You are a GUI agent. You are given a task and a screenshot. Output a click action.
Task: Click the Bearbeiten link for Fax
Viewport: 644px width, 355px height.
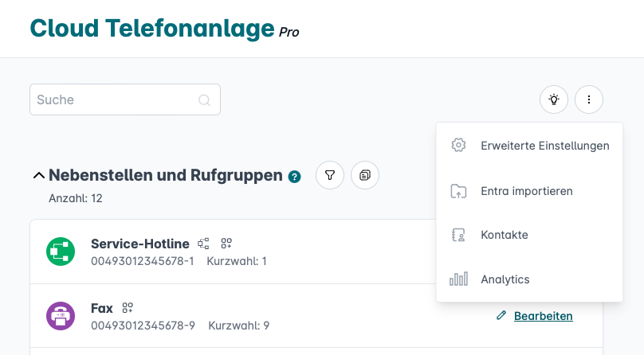click(x=543, y=316)
